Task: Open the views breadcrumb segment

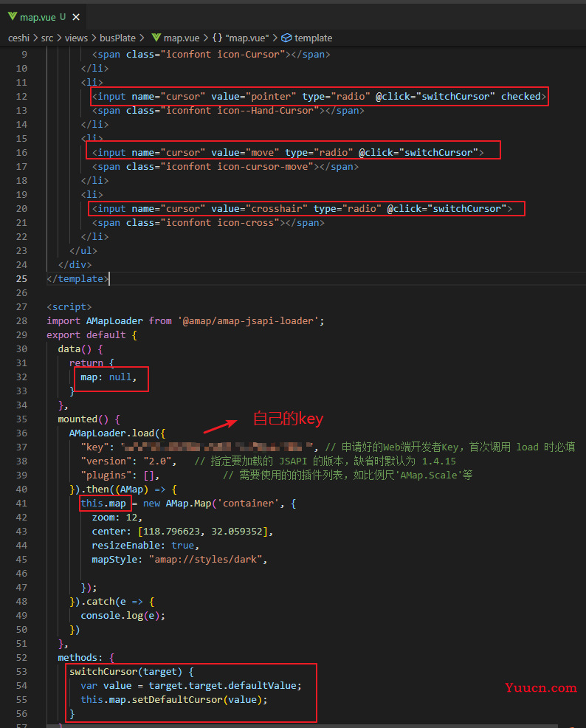Action: [76, 38]
